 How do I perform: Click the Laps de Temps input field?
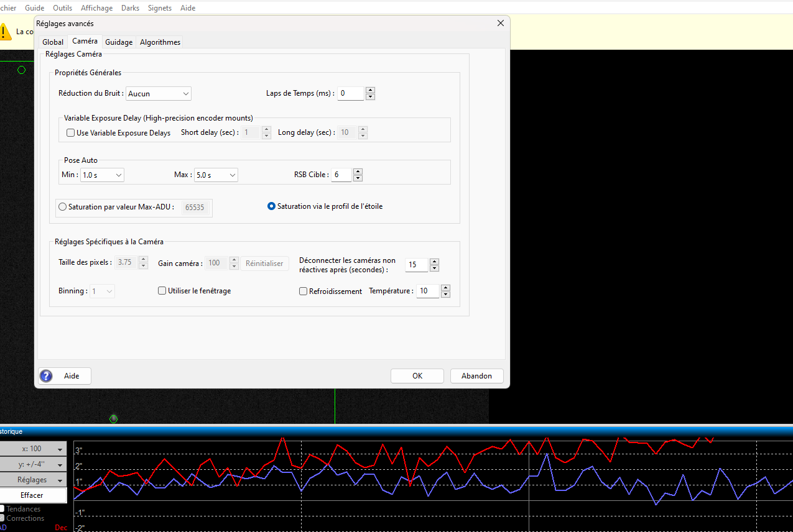(x=351, y=94)
